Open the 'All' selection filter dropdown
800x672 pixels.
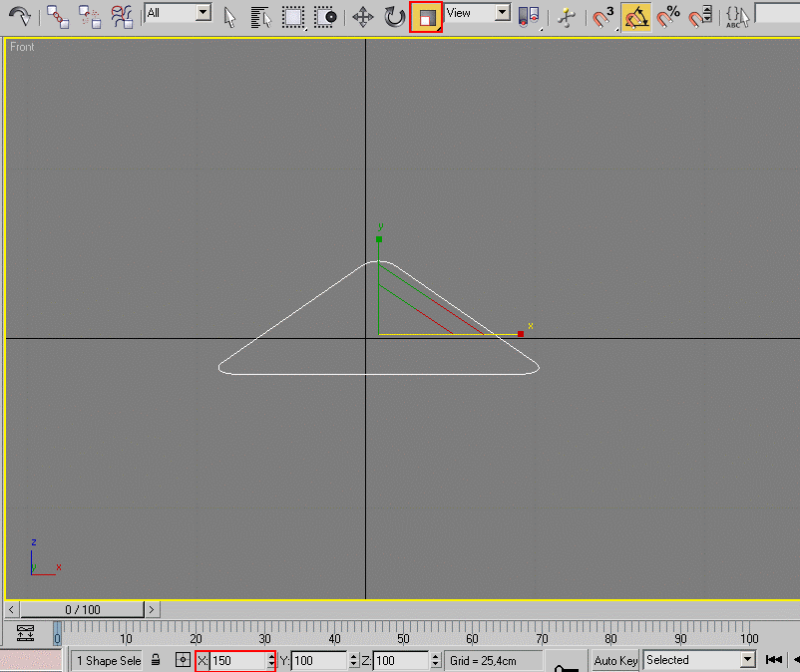(x=179, y=13)
